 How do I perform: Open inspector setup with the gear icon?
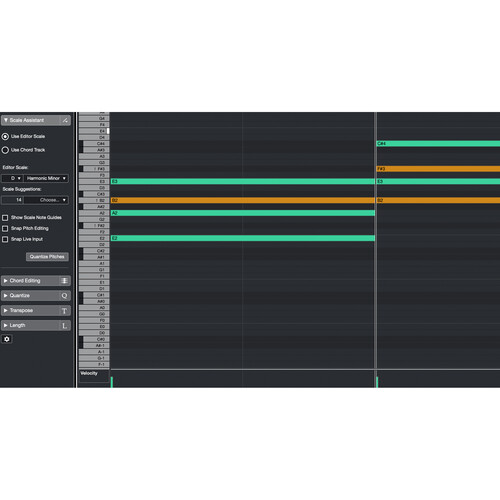pyautogui.click(x=7, y=339)
